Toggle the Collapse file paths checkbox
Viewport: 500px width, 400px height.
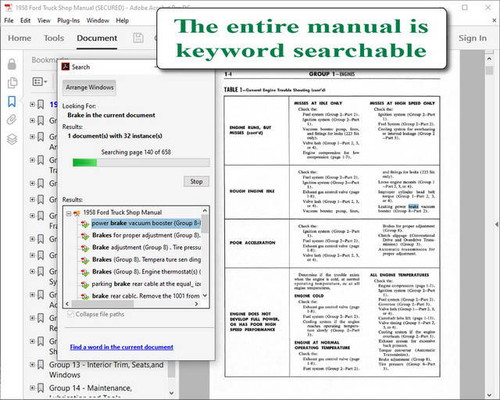70,314
